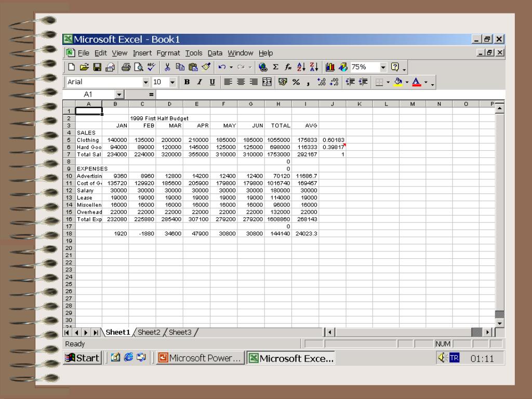532x399 pixels.
Task: Apply Merge and Center to cells
Action: coord(267,82)
